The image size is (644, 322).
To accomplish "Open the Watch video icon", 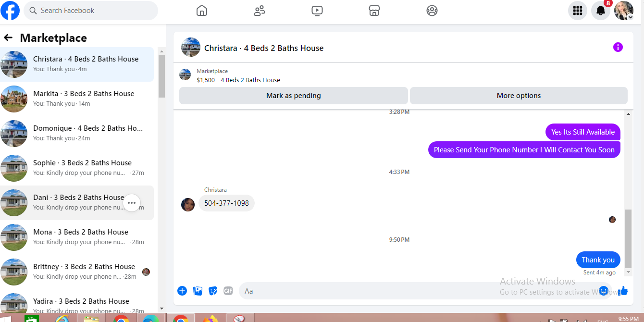I will pyautogui.click(x=317, y=11).
